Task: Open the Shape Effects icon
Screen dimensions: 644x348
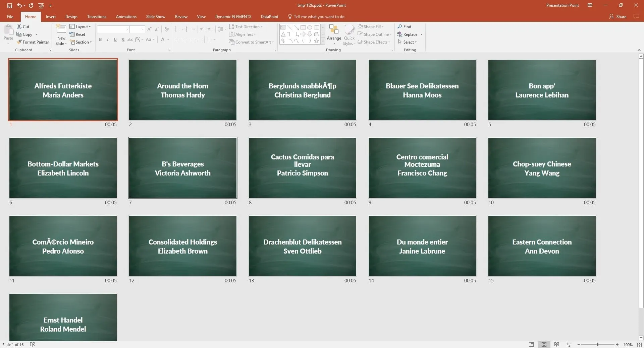Action: [374, 42]
